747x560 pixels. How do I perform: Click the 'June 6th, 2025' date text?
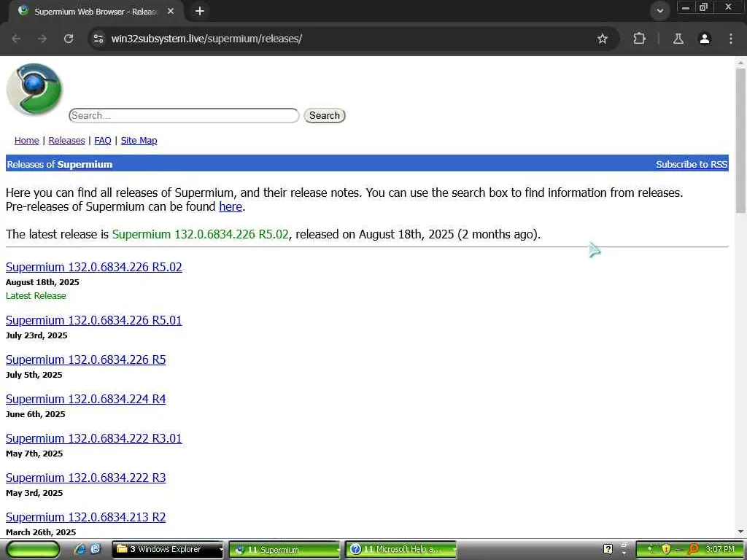pos(35,414)
